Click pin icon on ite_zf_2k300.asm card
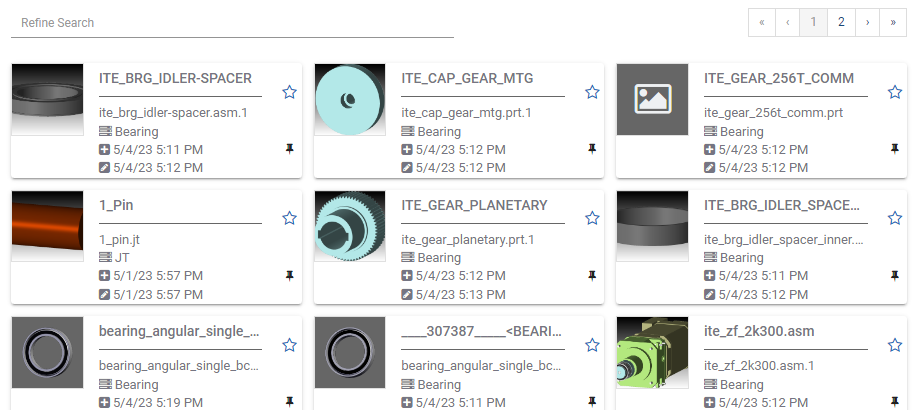 tap(895, 401)
